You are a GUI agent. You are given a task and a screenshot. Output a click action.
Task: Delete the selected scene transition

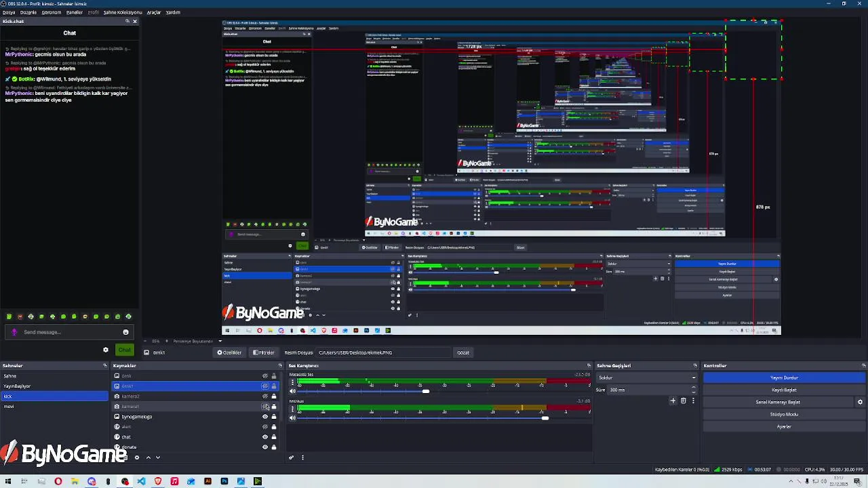click(x=683, y=401)
